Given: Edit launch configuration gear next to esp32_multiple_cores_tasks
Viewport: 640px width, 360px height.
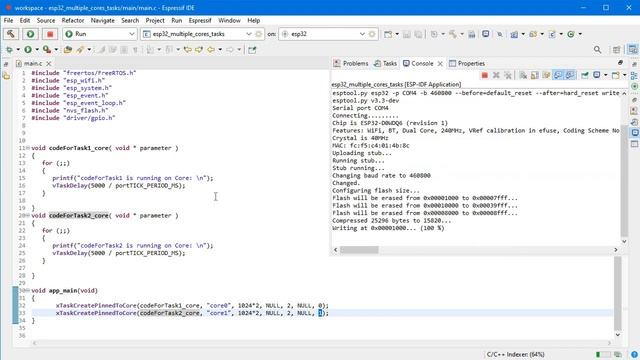Looking at the screenshot, I should [258, 34].
